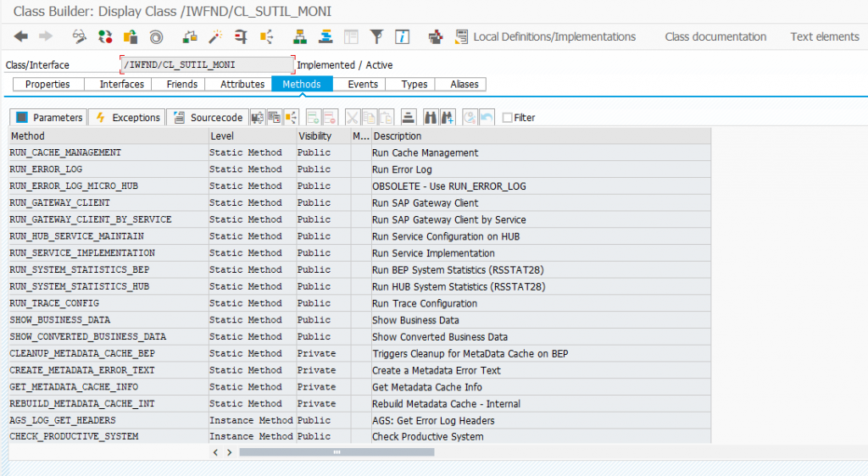This screenshot has height=476, width=868.
Task: Click the Insert Row icon
Action: click(x=313, y=117)
